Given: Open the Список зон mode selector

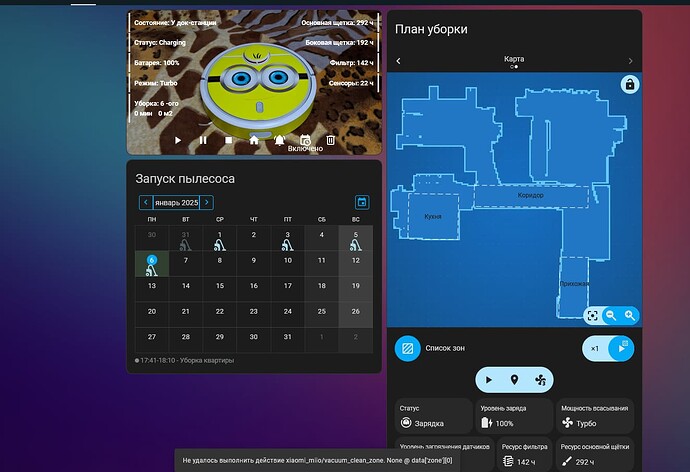Looking at the screenshot, I should (407, 348).
